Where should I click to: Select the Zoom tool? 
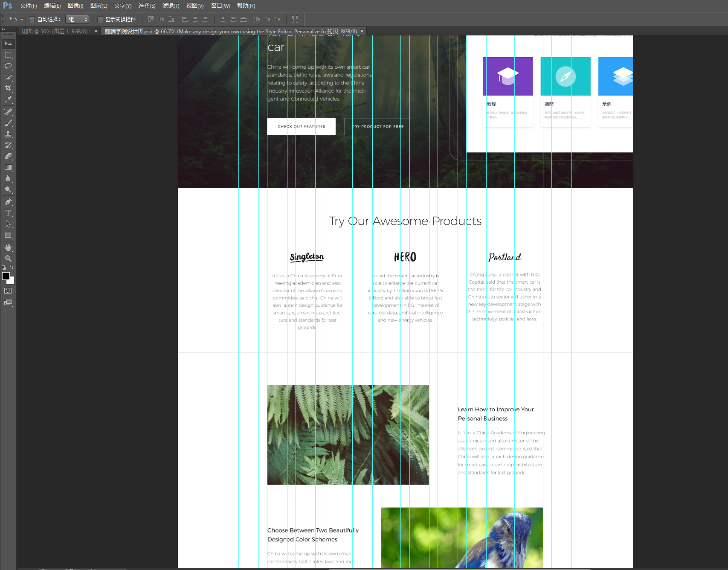(8, 259)
